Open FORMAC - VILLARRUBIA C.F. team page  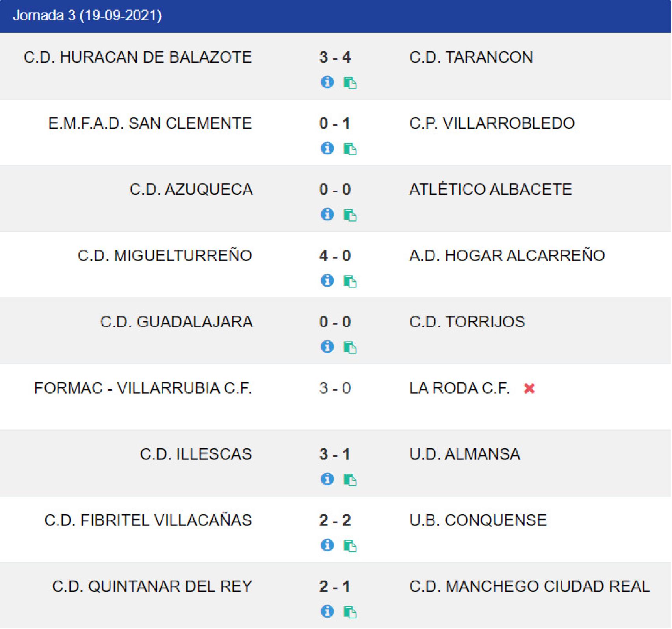[x=143, y=388]
